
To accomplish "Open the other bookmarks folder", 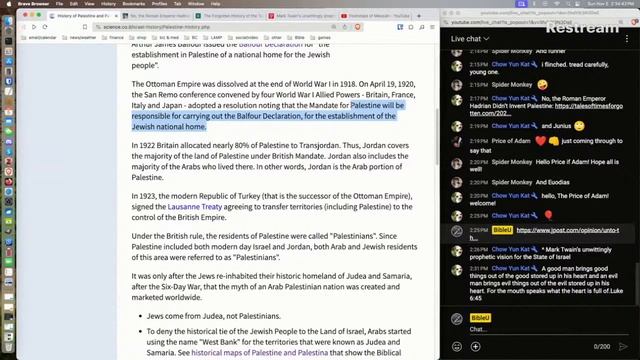I will pyautogui.click(x=273, y=38).
